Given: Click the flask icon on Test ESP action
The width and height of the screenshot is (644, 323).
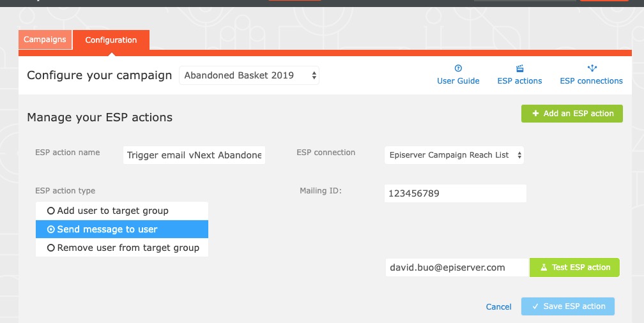Looking at the screenshot, I should click(544, 267).
